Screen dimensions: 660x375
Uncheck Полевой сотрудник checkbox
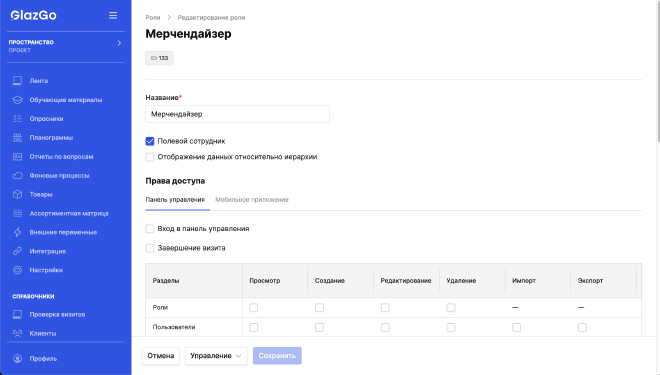click(x=150, y=141)
